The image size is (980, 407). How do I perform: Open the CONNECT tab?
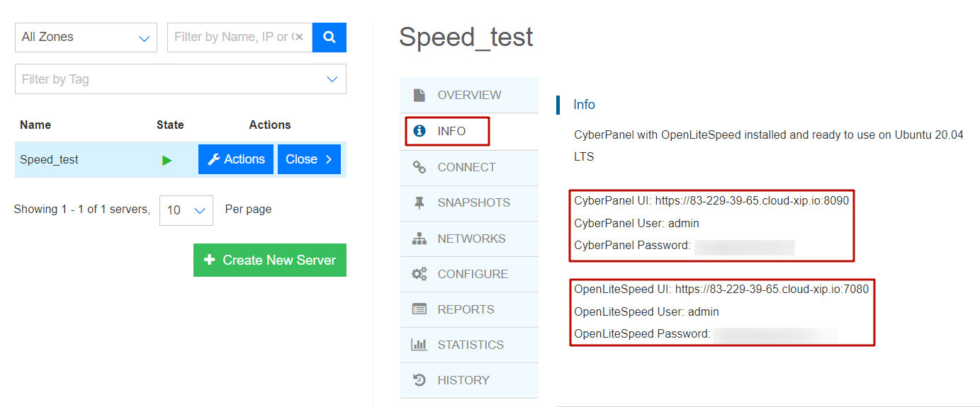point(469,167)
